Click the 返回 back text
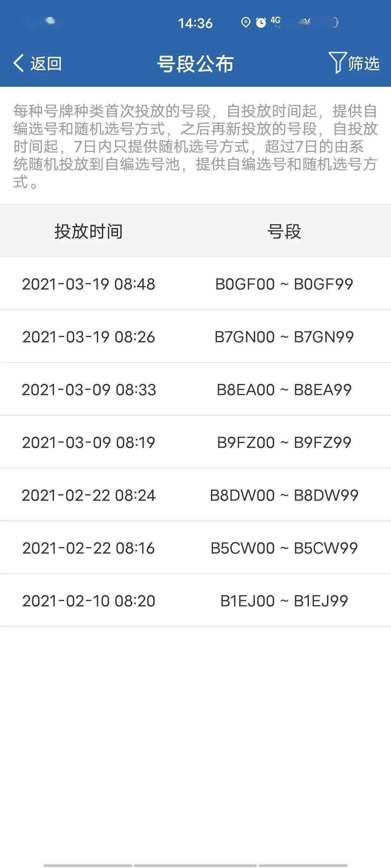391x868 pixels. (46, 64)
